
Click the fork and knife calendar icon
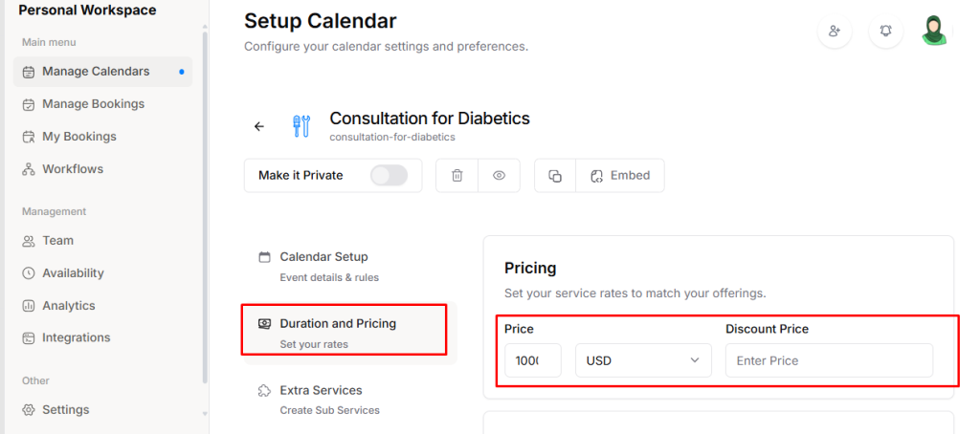point(301,126)
